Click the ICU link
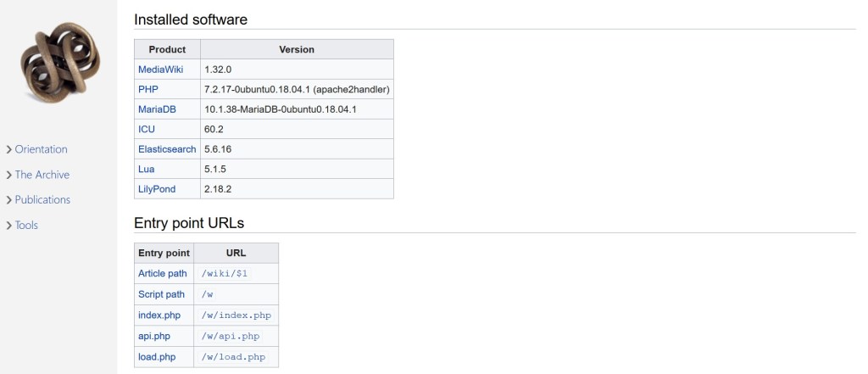868x374 pixels. [x=147, y=129]
